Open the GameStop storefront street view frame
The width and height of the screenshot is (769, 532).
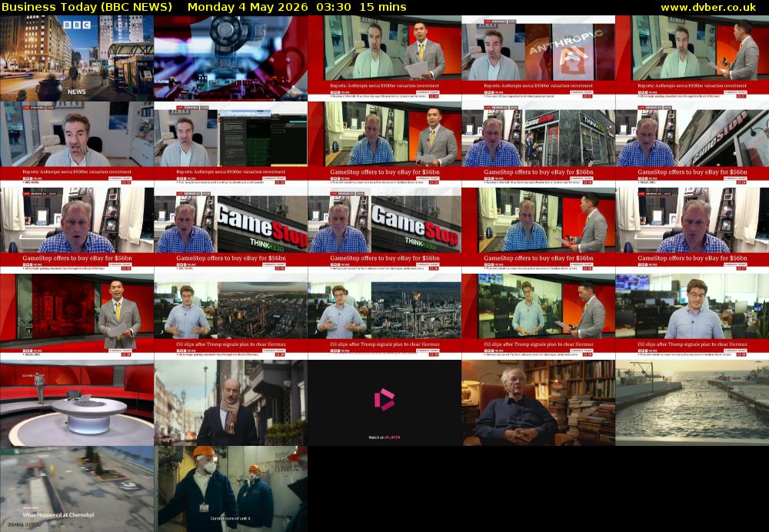coord(538,145)
